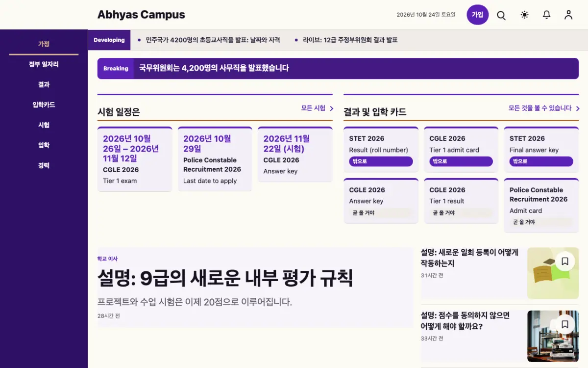
Task: Open main story 9급의 새로운 내부 평가 규칙
Action: pyautogui.click(x=225, y=278)
